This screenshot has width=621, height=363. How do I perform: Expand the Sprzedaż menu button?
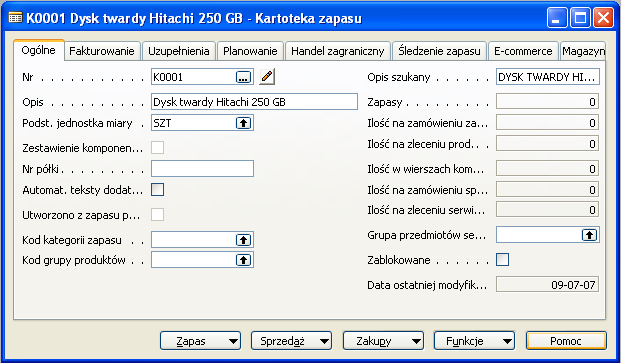[291, 341]
